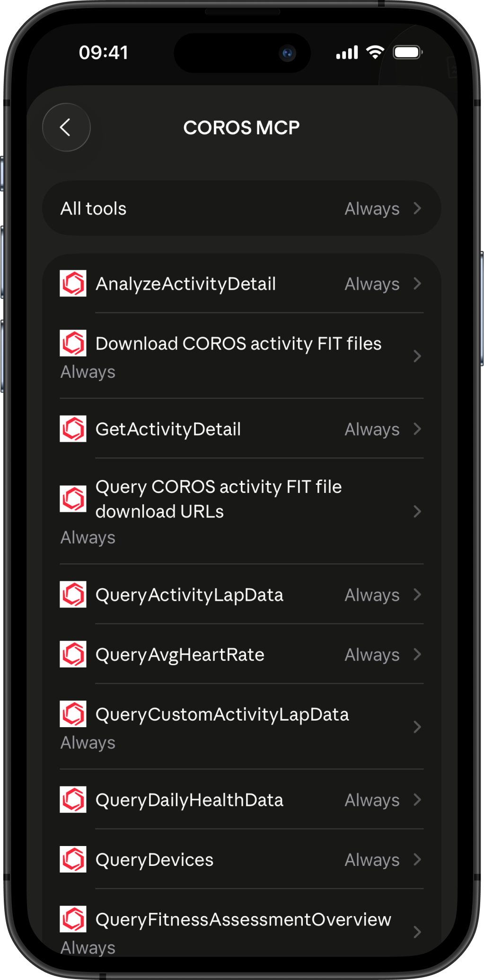The image size is (484, 980).
Task: Select the QueryDevices tool name
Action: pos(154,860)
